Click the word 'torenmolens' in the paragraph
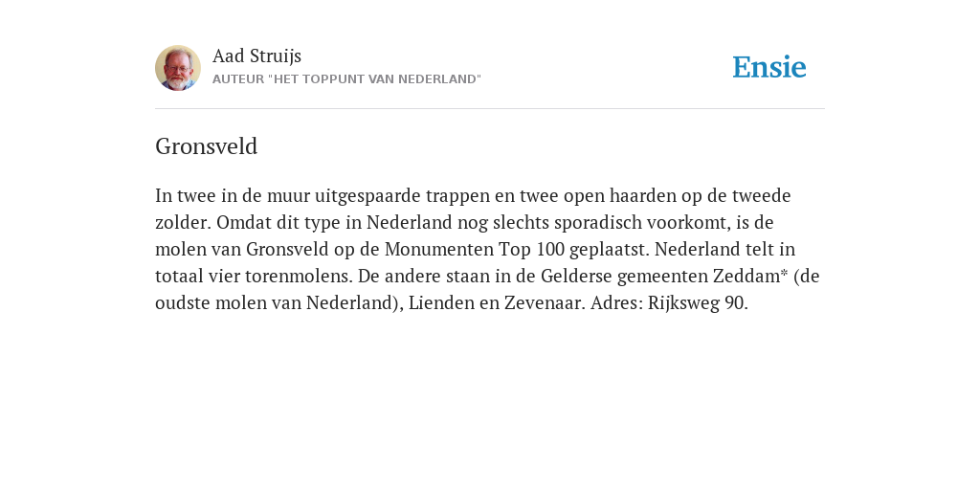Image resolution: width=980 pixels, height=490 pixels. [x=299, y=277]
